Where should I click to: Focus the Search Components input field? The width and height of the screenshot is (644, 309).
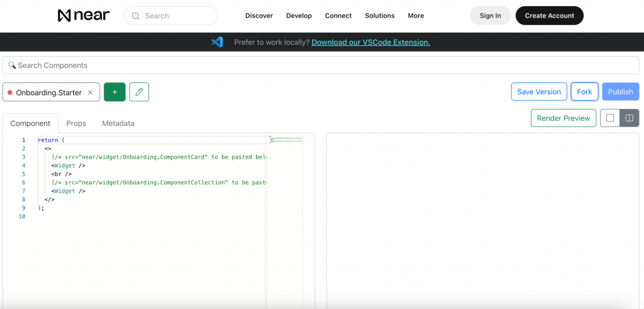coord(321,65)
